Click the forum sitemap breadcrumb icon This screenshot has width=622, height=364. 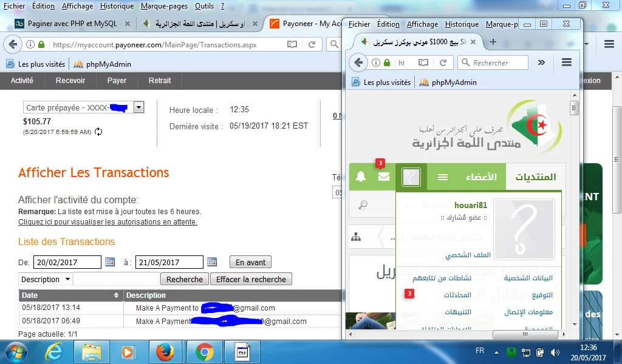click(356, 237)
